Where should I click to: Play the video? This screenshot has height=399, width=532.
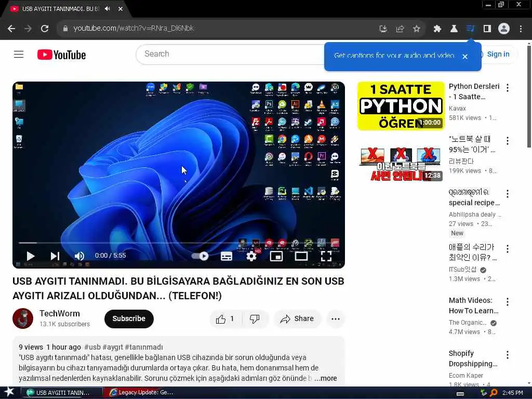30,256
